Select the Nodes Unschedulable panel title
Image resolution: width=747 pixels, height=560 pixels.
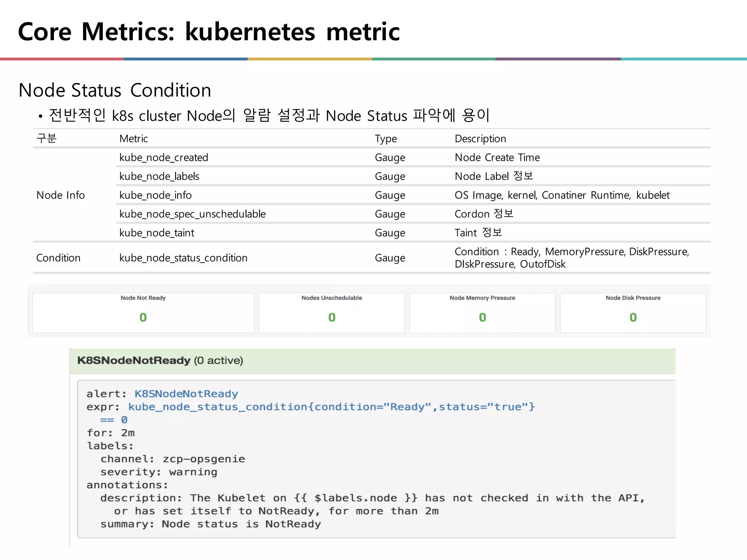coord(332,298)
